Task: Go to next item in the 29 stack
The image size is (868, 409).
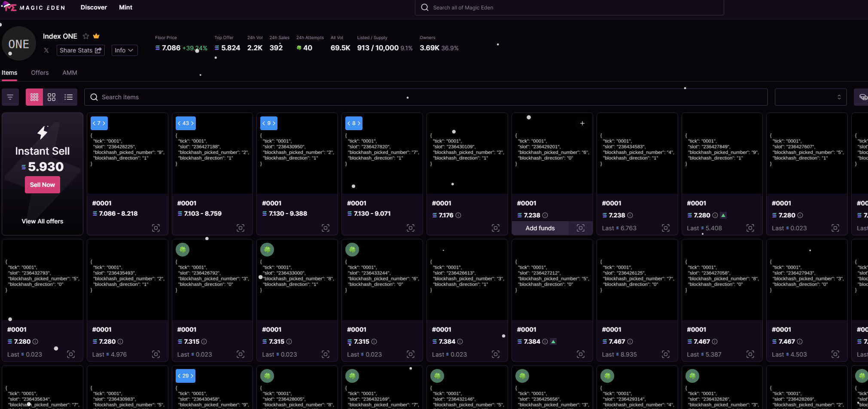Action: pos(192,376)
